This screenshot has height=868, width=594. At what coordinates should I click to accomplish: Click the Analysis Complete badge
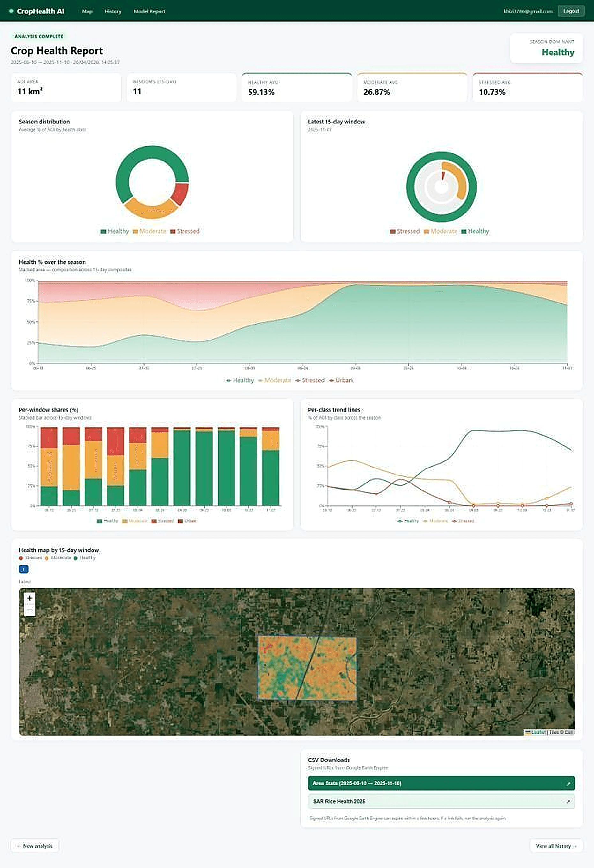[39, 36]
